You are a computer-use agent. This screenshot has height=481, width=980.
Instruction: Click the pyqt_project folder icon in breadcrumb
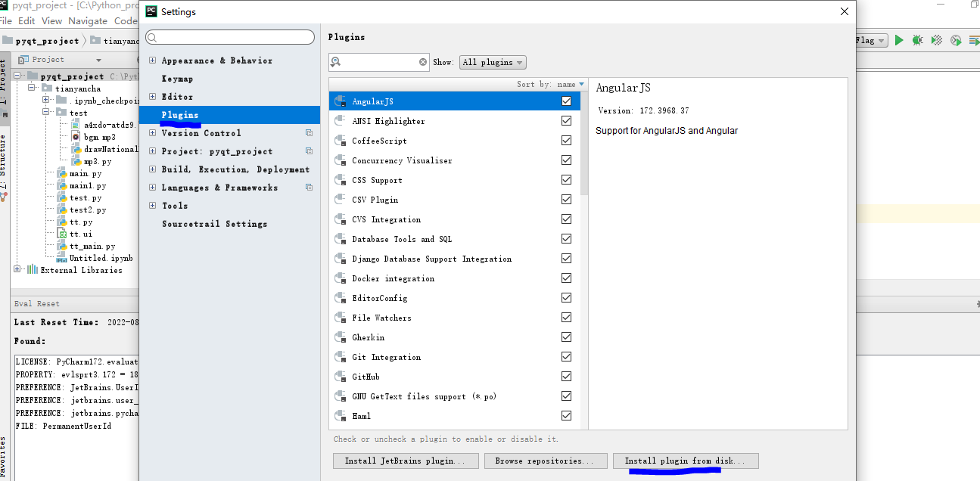coord(8,41)
